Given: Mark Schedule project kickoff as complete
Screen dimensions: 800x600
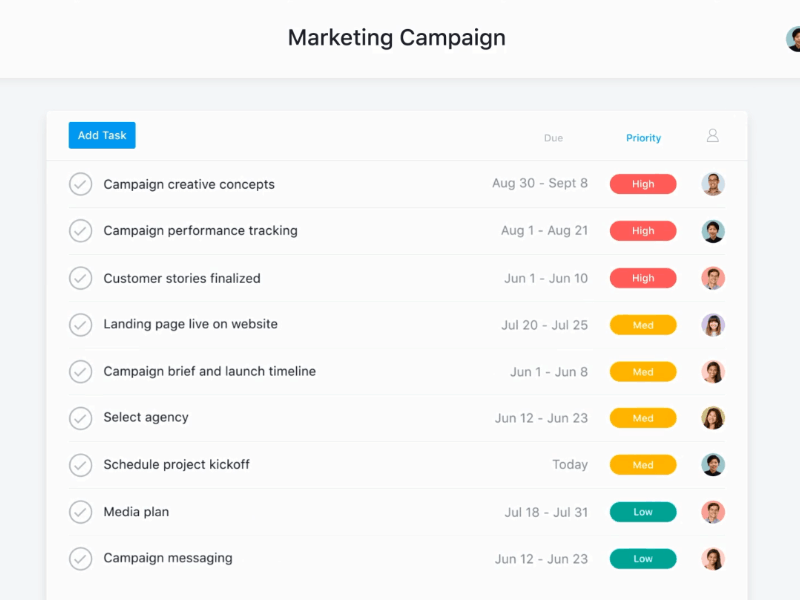Looking at the screenshot, I should (x=81, y=465).
